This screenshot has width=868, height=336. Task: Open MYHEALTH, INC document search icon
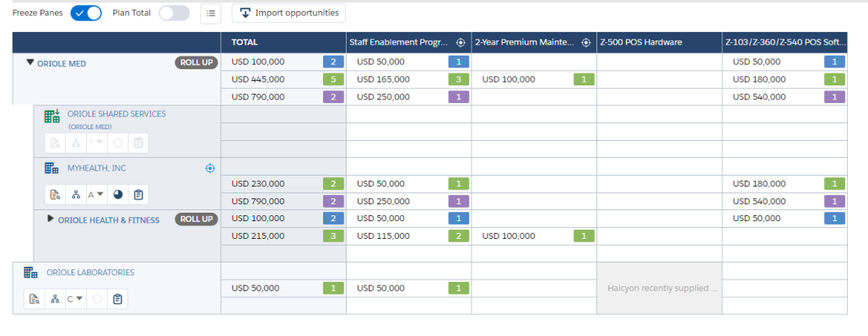[55, 195]
